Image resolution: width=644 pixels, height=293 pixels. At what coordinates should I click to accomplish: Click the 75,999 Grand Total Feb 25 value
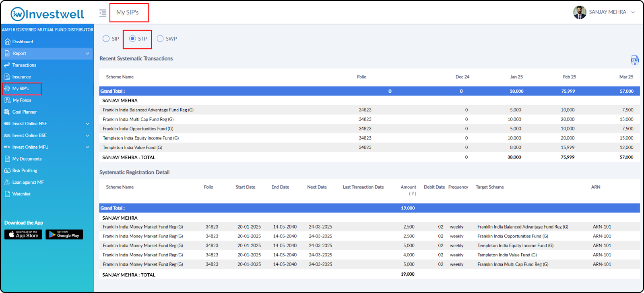[568, 91]
